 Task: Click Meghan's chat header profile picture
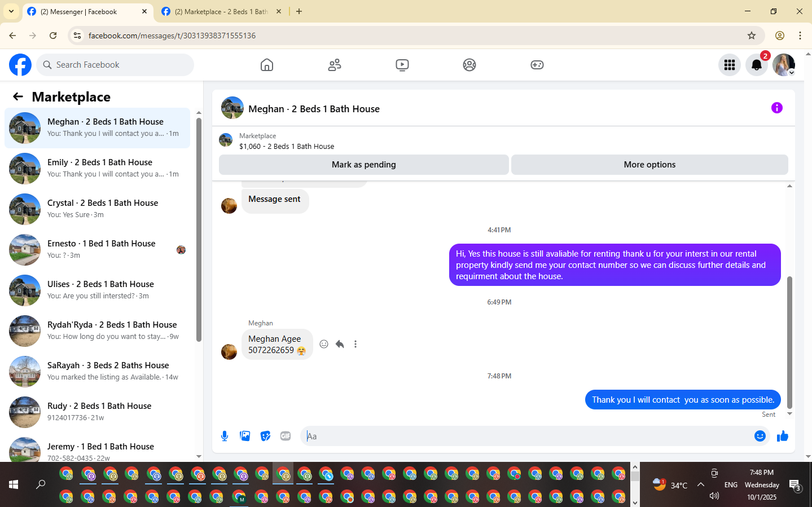tap(232, 108)
